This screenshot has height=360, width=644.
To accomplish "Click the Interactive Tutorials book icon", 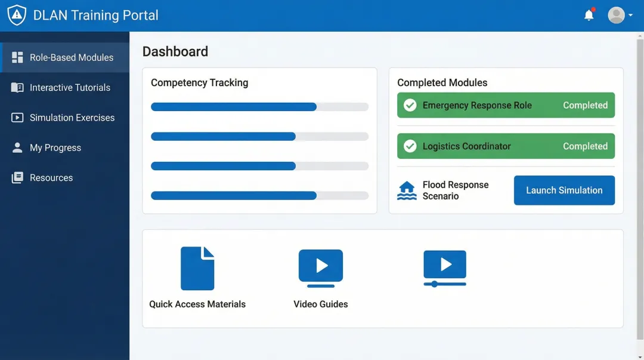I will coord(17,88).
